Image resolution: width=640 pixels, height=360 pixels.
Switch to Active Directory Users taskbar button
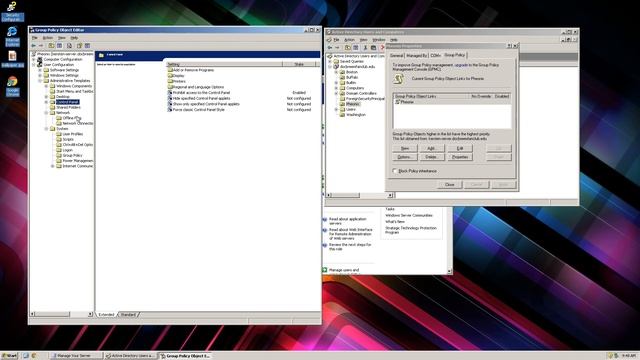tap(130, 356)
